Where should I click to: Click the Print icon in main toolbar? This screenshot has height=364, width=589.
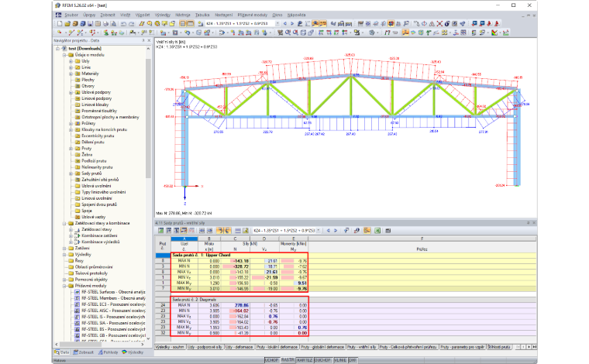point(105,24)
